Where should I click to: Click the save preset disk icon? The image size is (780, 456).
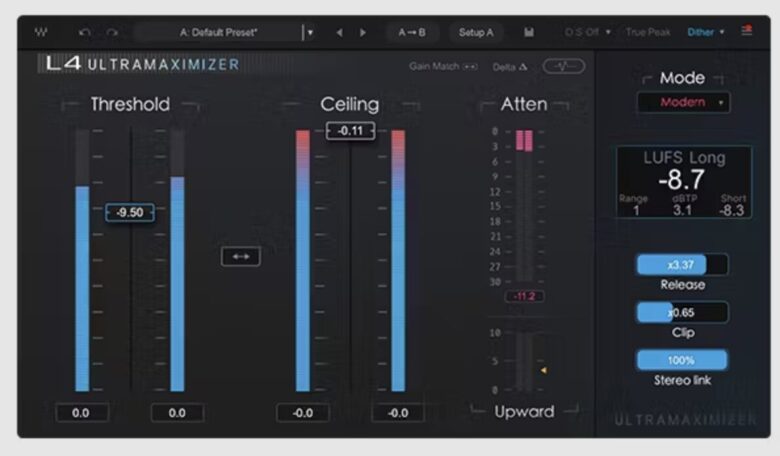pos(529,32)
